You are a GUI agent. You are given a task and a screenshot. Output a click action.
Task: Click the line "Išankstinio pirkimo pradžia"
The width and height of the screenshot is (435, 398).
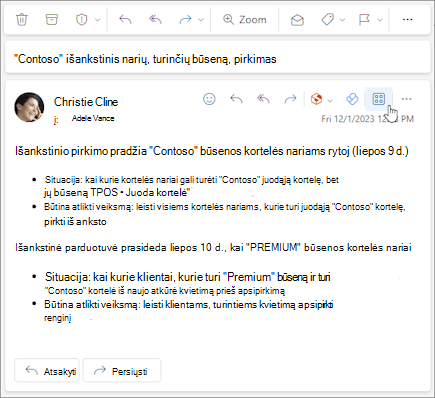(212, 151)
